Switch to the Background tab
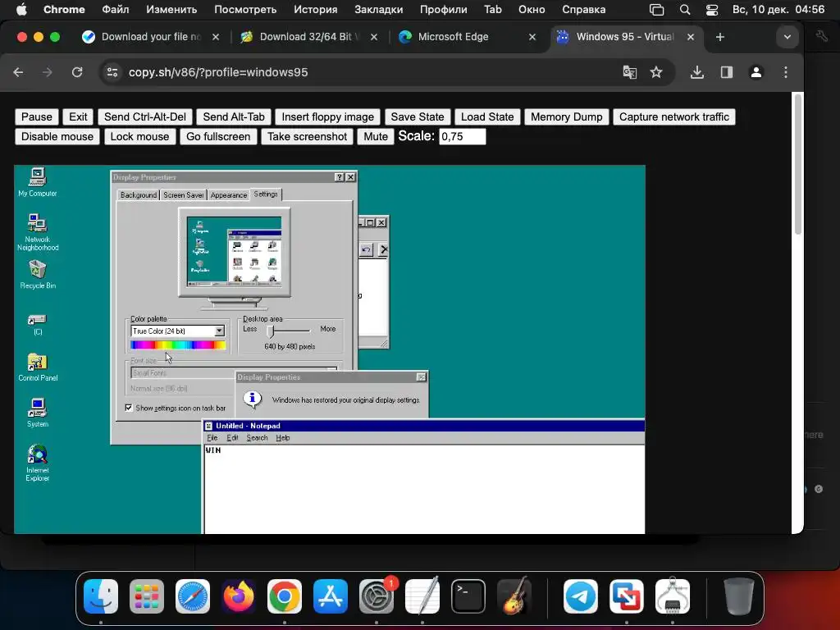The height and width of the screenshot is (630, 840). coord(138,195)
